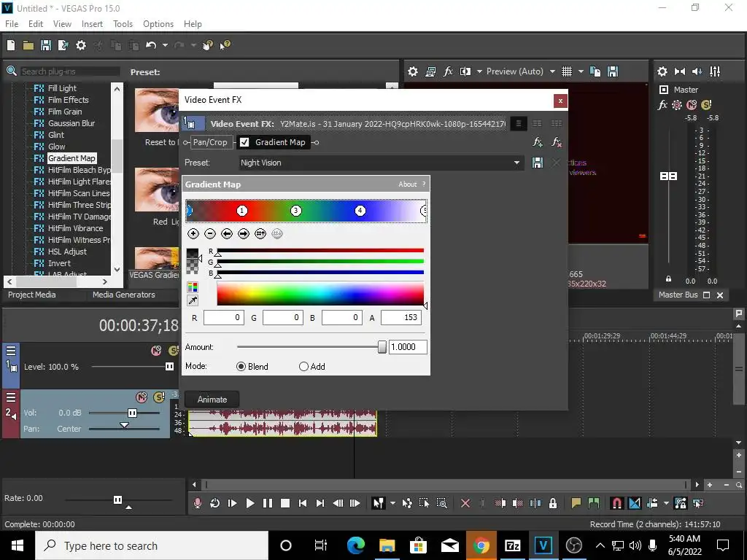
Task: Select next gradient control point arrow
Action: (244, 233)
